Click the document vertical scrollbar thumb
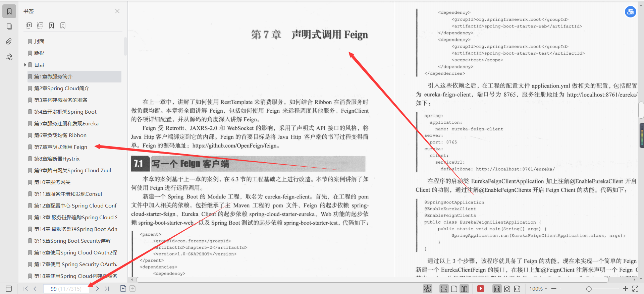This screenshot has height=294, width=644. pyautogui.click(x=641, y=110)
